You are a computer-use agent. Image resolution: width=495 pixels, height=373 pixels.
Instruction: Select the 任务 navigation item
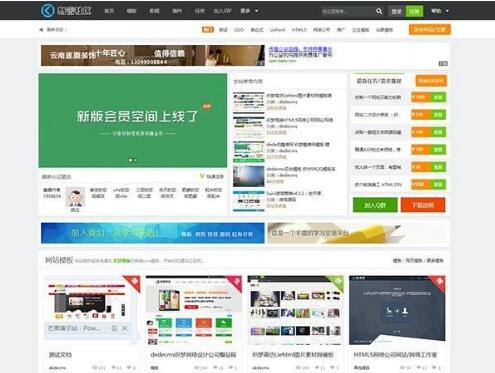199,11
